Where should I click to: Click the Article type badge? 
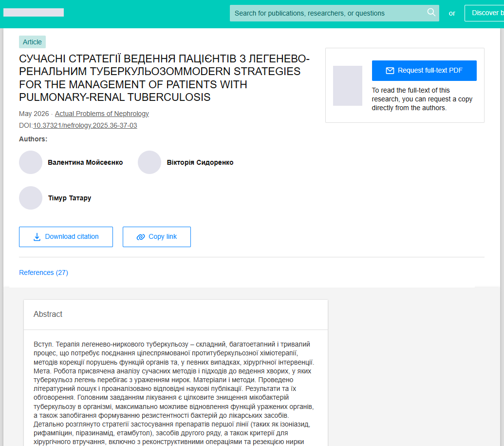32,42
